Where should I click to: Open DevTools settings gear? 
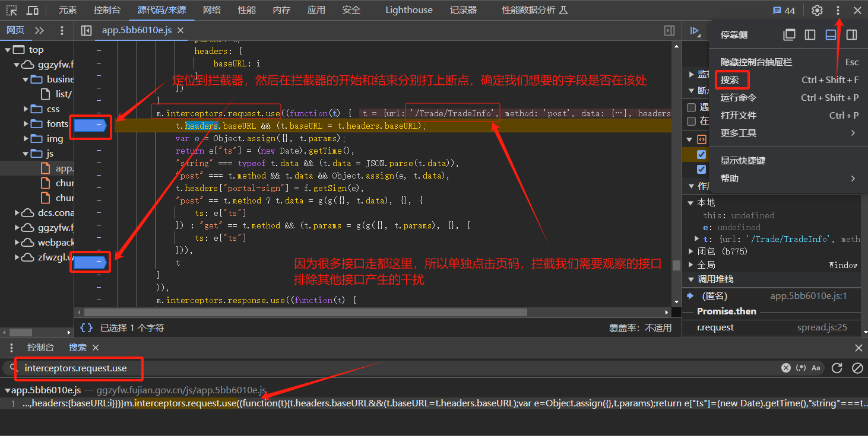[x=818, y=10]
